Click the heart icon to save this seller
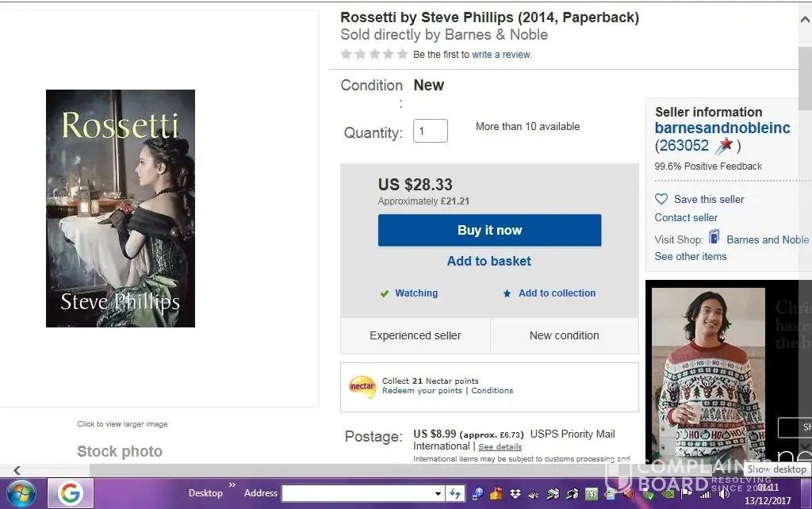Image resolution: width=812 pixels, height=509 pixels. click(661, 199)
